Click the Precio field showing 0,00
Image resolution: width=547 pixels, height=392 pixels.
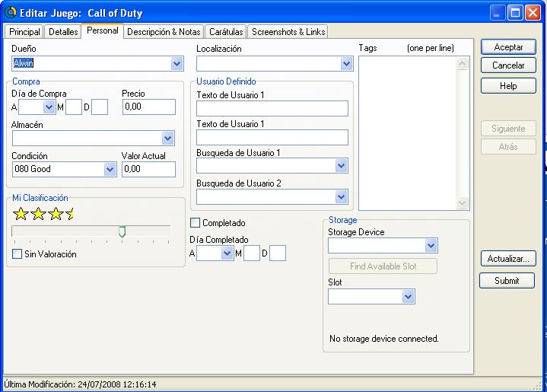tap(149, 107)
